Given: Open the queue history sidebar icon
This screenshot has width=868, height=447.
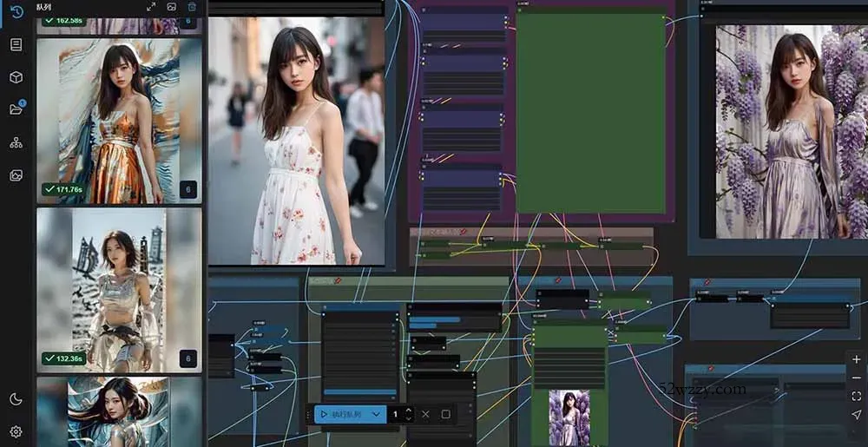Looking at the screenshot, I should click(x=16, y=11).
